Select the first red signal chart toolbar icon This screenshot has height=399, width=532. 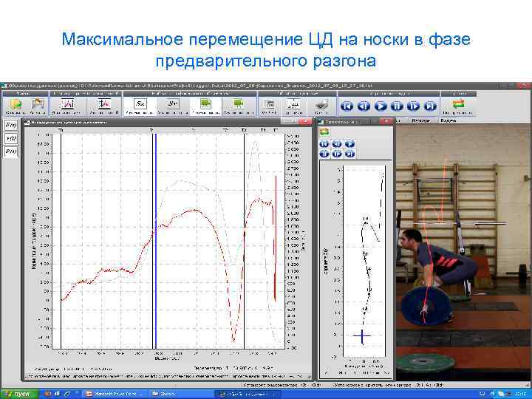[x=66, y=106]
